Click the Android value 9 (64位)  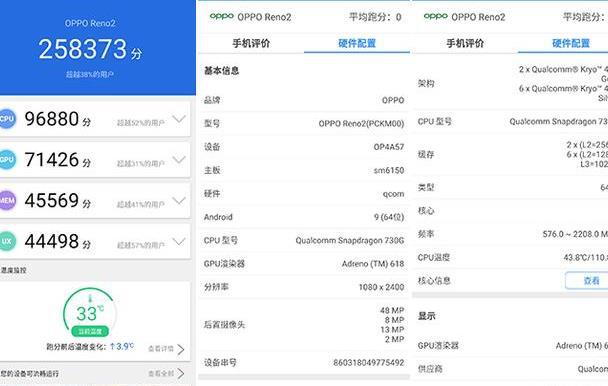[x=389, y=217]
